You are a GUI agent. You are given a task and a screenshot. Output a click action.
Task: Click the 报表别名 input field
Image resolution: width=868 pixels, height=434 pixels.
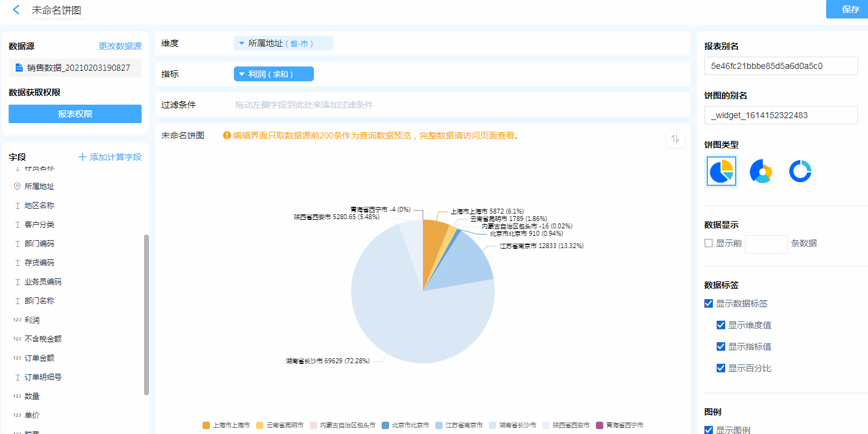click(781, 66)
